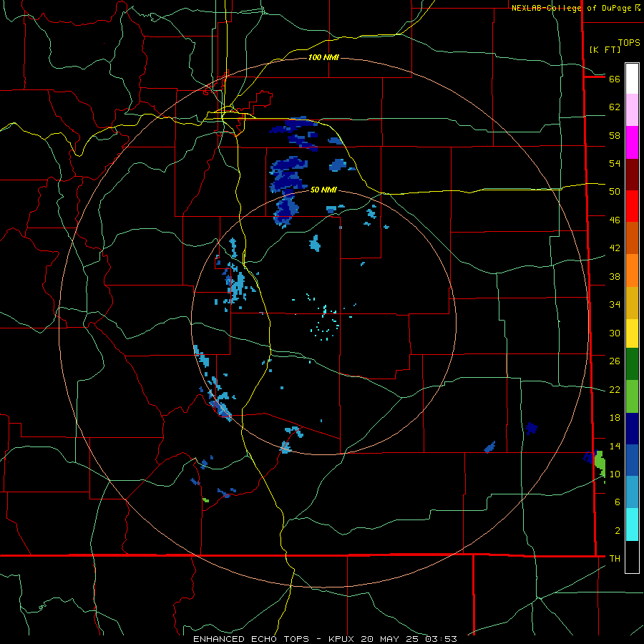Select the '14' legend value

pyautogui.click(x=615, y=446)
